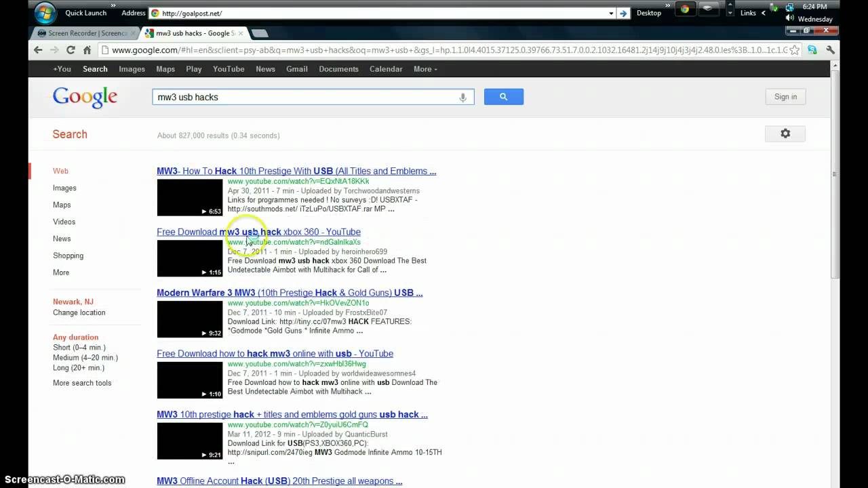This screenshot has width=868, height=488.
Task: Switch to the Screen Recorder tab
Action: click(x=85, y=33)
